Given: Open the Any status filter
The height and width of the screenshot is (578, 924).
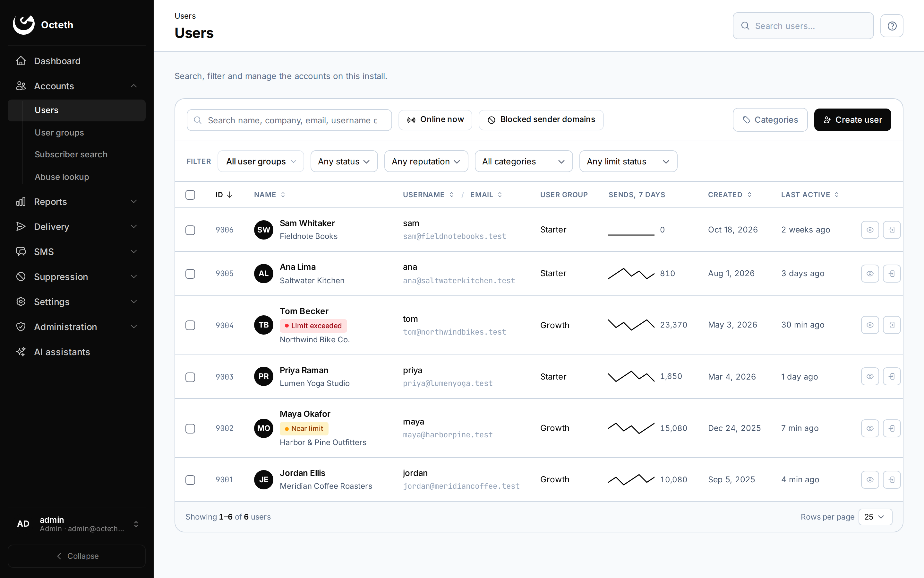Looking at the screenshot, I should [344, 161].
